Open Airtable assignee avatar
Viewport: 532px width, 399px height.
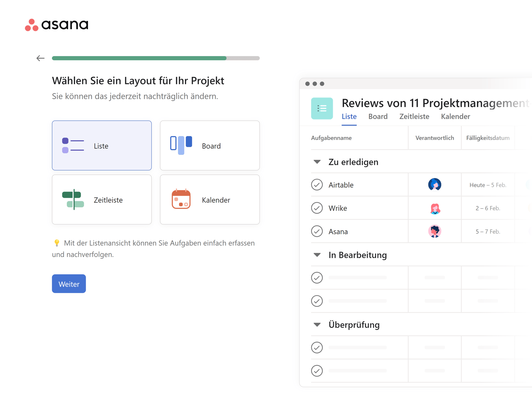point(435,185)
